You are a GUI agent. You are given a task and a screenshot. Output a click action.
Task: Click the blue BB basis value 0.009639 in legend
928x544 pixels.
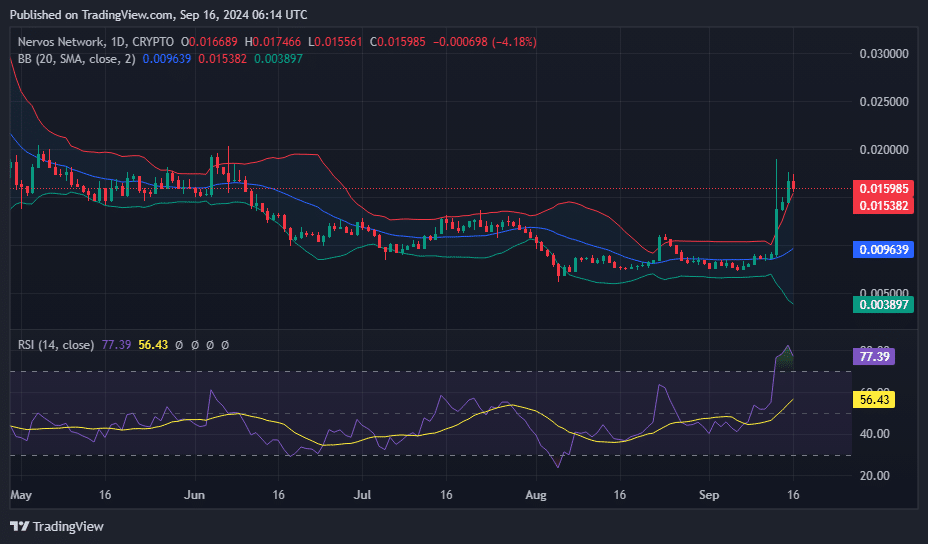click(167, 59)
